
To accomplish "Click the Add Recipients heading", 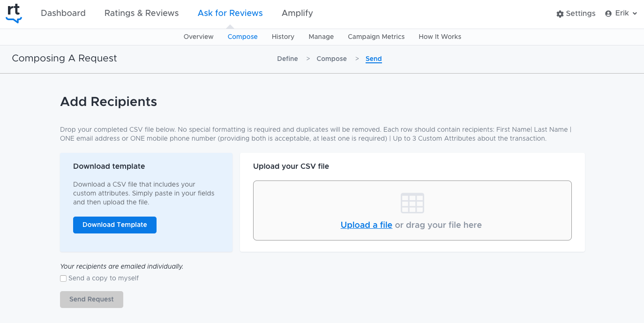I will pos(109,102).
